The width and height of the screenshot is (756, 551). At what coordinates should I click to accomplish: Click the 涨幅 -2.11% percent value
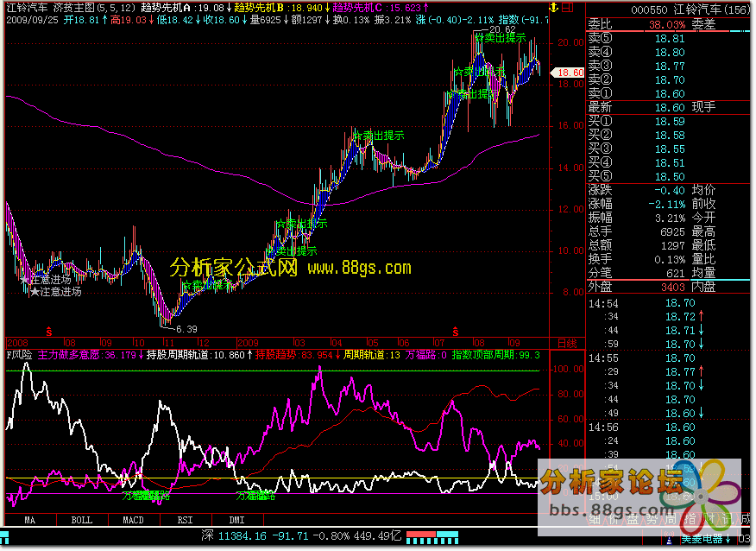(x=667, y=204)
